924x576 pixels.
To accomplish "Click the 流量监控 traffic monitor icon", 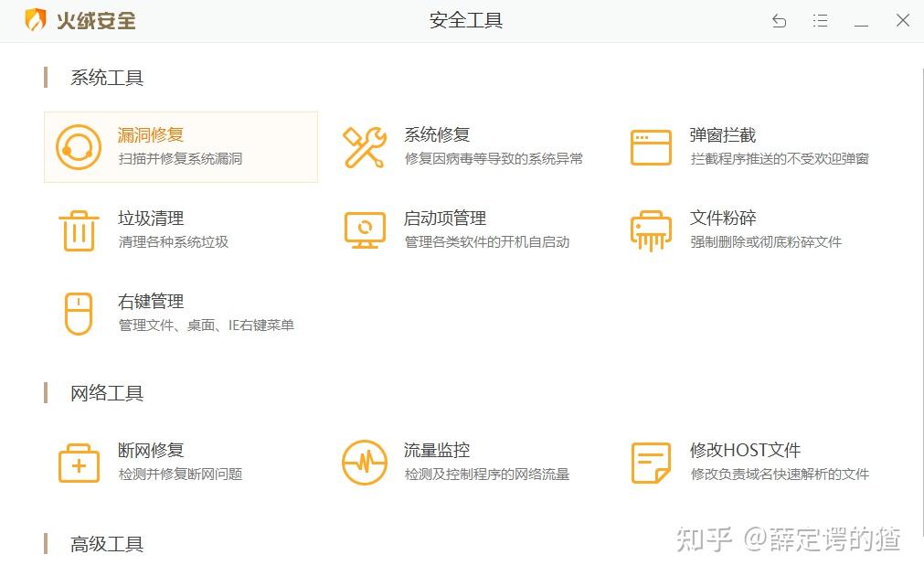I will pyautogui.click(x=364, y=462).
